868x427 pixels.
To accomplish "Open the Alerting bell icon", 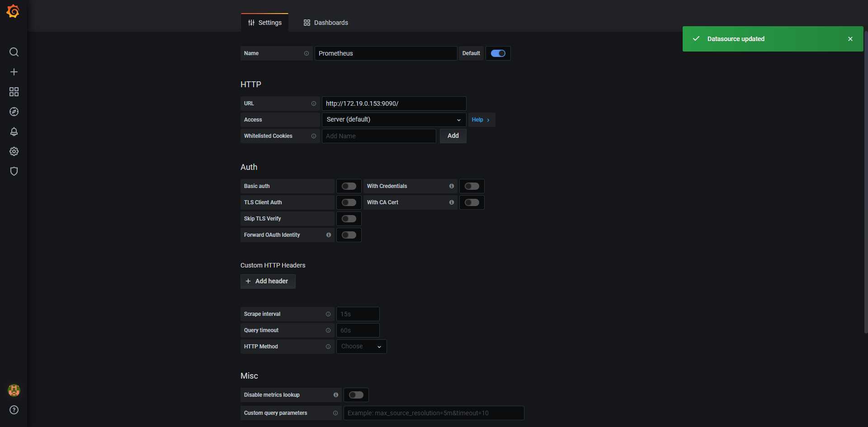I will pos(14,131).
